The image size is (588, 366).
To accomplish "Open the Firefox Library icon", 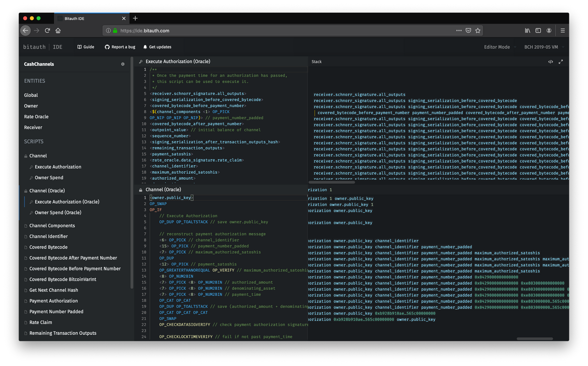I will pyautogui.click(x=527, y=30).
